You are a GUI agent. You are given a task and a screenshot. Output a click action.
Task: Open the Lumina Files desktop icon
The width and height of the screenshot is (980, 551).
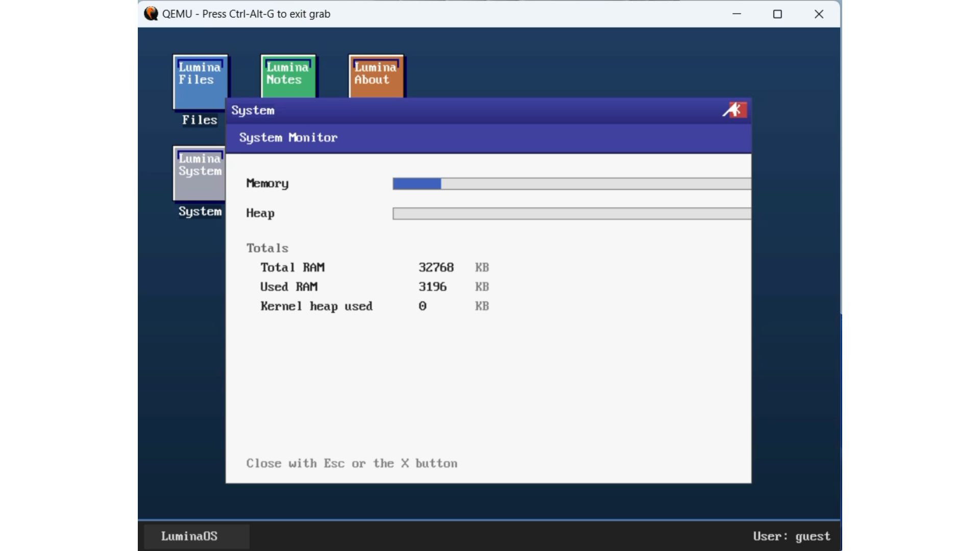tap(200, 82)
